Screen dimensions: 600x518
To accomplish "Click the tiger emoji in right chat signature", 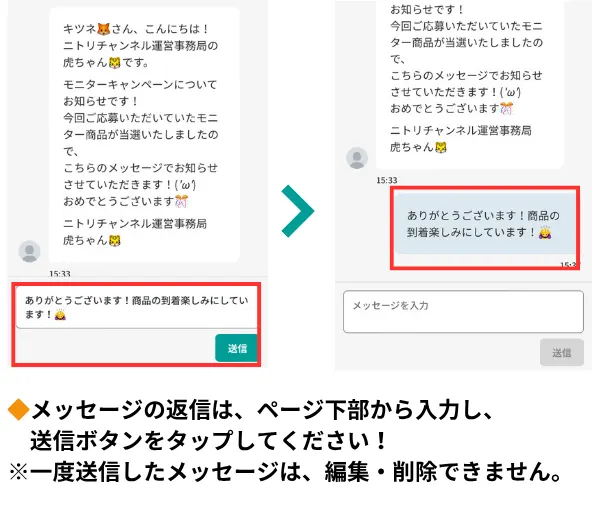I will point(441,147).
